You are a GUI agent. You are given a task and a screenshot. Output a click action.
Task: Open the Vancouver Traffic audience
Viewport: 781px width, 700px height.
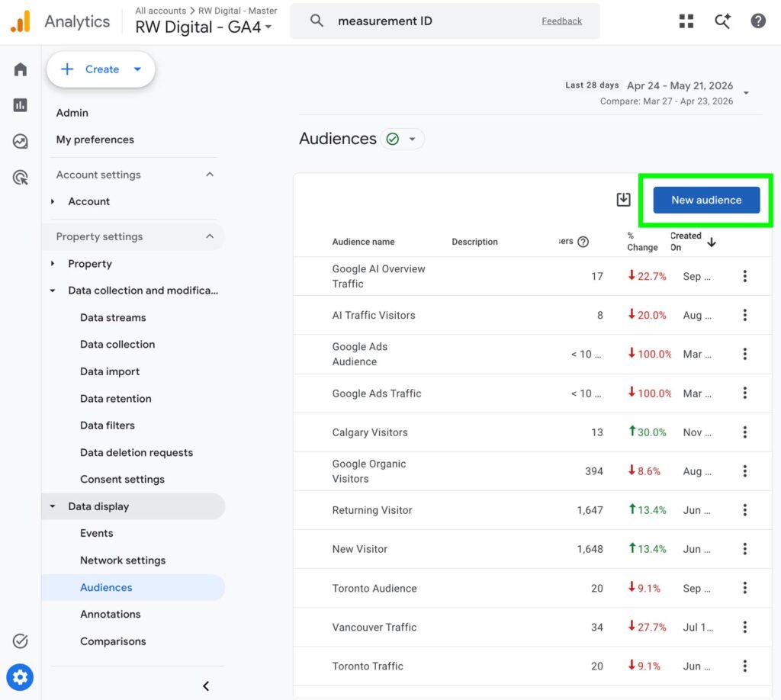click(x=374, y=628)
